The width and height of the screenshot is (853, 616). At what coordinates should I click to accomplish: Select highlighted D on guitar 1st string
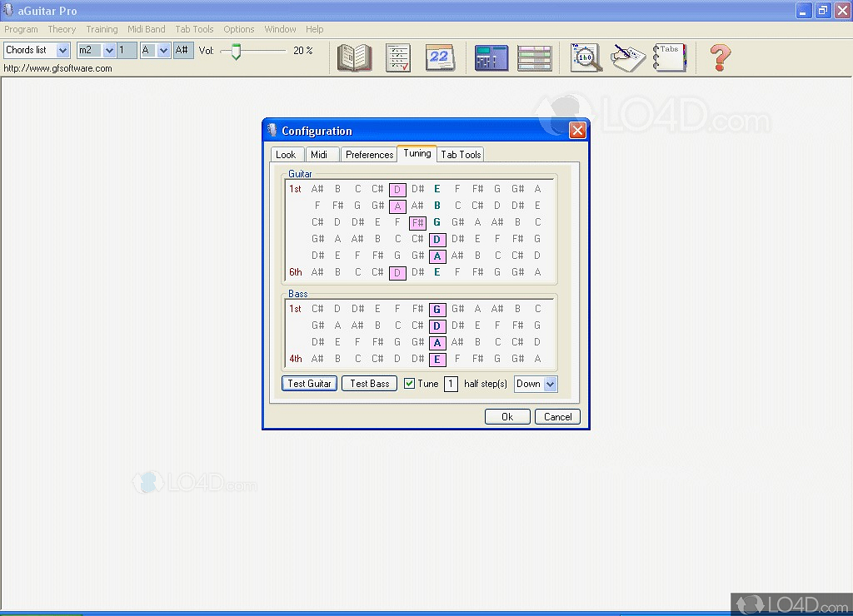tap(397, 189)
